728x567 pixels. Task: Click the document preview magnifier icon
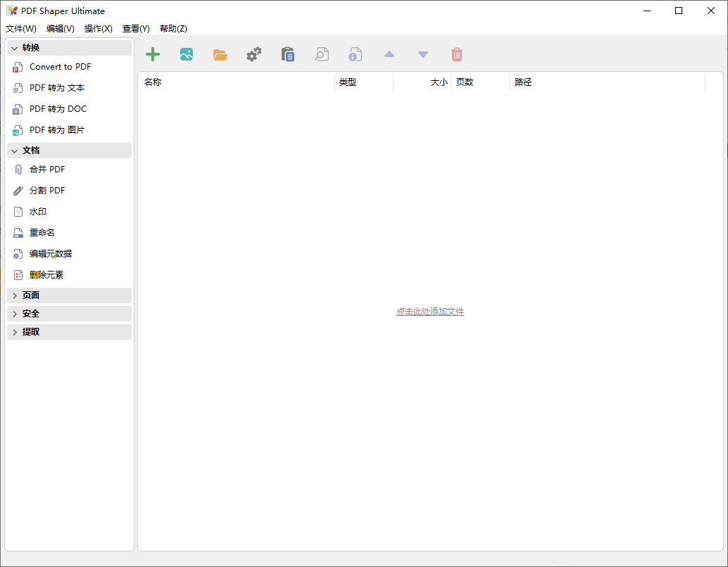point(321,54)
